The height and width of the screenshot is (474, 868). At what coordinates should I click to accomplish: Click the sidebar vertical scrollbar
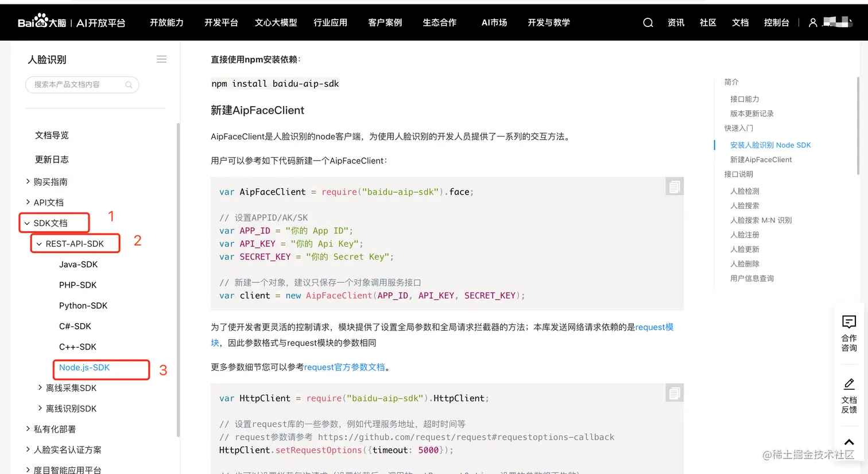coord(178,280)
